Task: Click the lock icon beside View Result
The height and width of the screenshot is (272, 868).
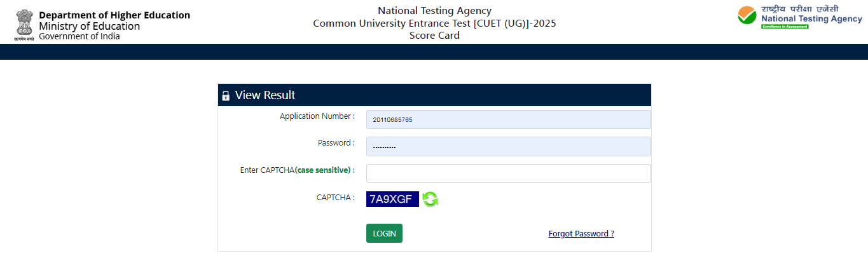Action: [225, 96]
